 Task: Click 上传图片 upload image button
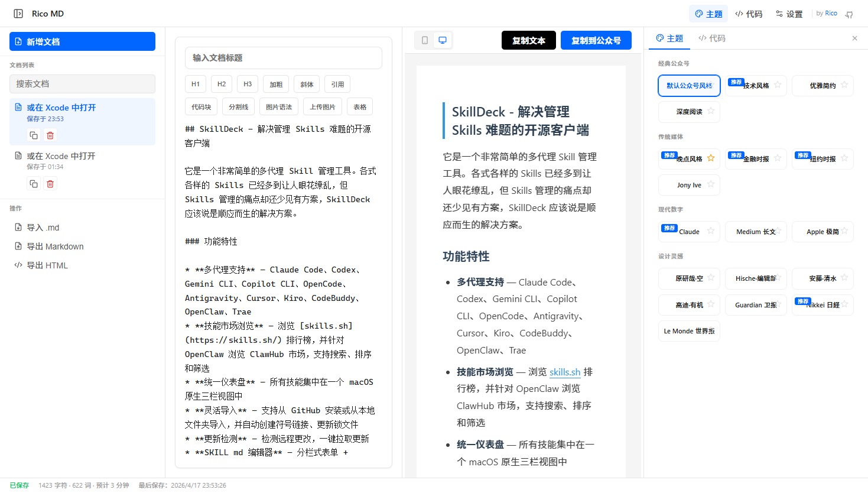(323, 106)
